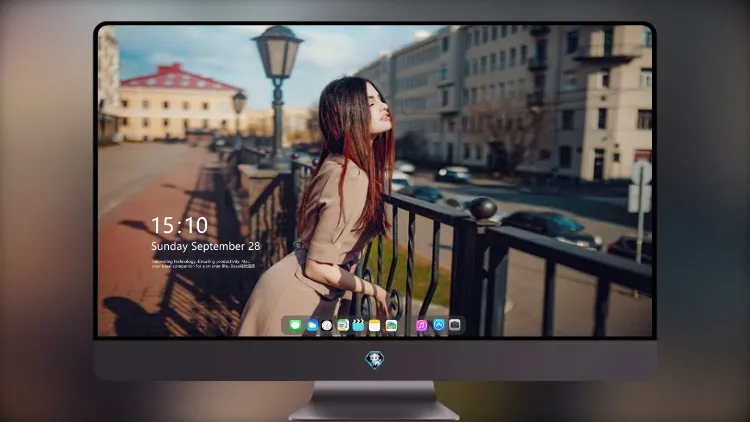Open the clapperboard video app icon

[x=358, y=325]
